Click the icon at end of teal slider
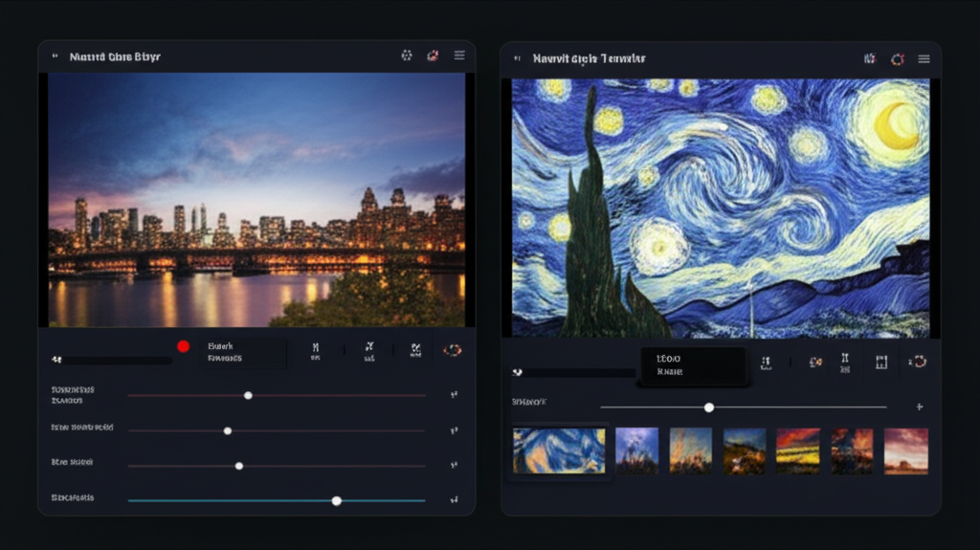 click(455, 500)
